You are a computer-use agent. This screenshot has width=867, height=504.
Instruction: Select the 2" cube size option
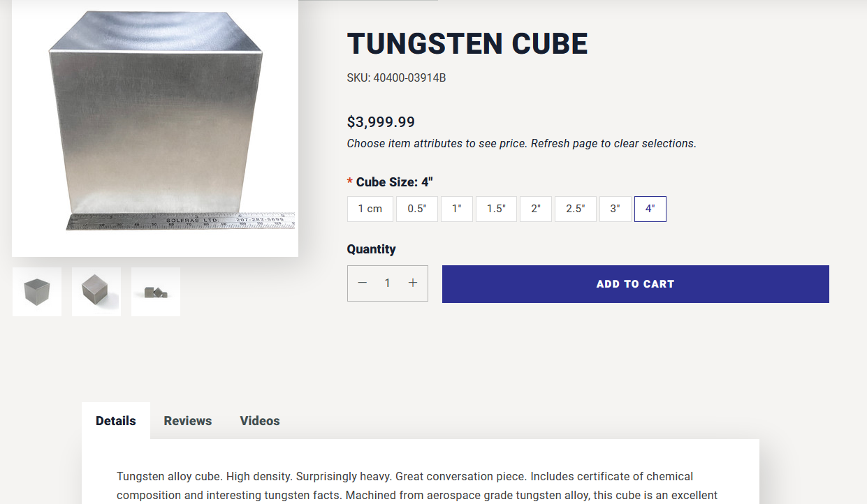click(x=536, y=209)
